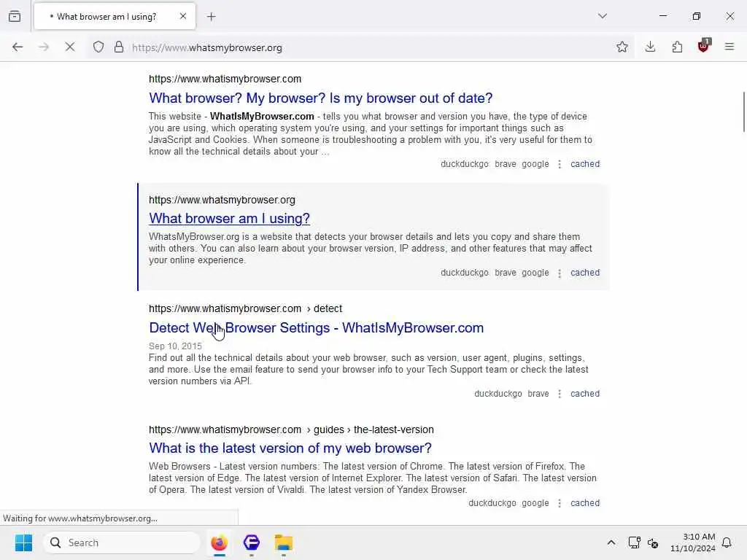Open the display/network tray icon
This screenshot has width=747, height=560.
click(634, 542)
